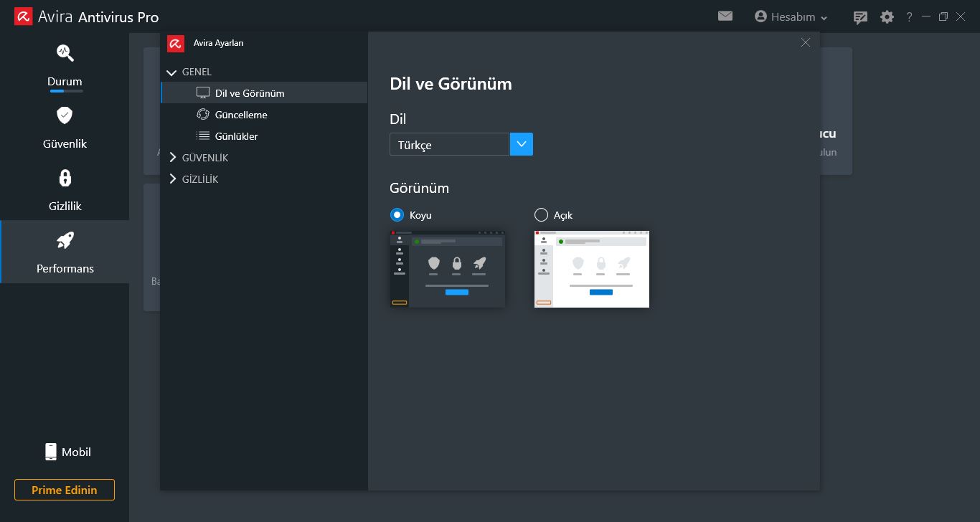
Task: Click the Dil ve Görünüm heading
Action: pos(451,84)
